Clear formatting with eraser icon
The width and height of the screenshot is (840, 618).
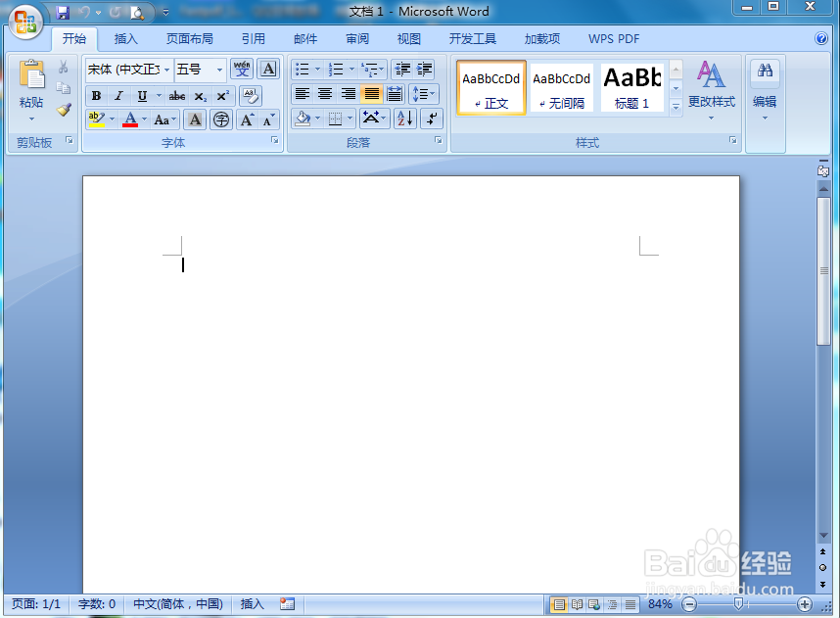(251, 96)
